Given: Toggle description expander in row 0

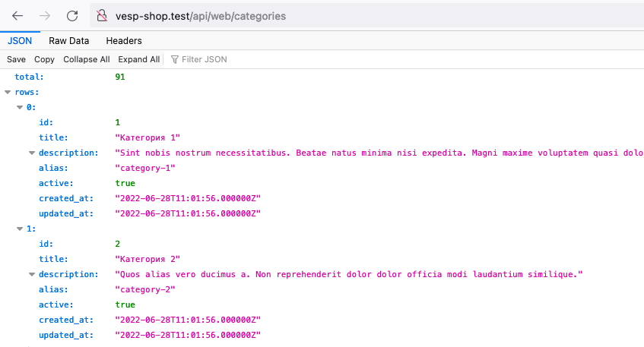Looking at the screenshot, I should coord(32,153).
